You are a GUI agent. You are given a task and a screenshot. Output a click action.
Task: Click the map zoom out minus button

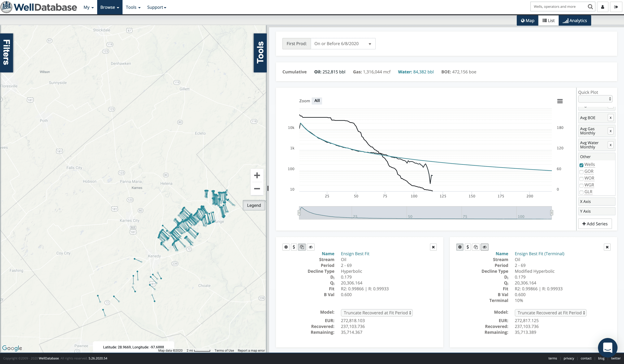pos(257,188)
